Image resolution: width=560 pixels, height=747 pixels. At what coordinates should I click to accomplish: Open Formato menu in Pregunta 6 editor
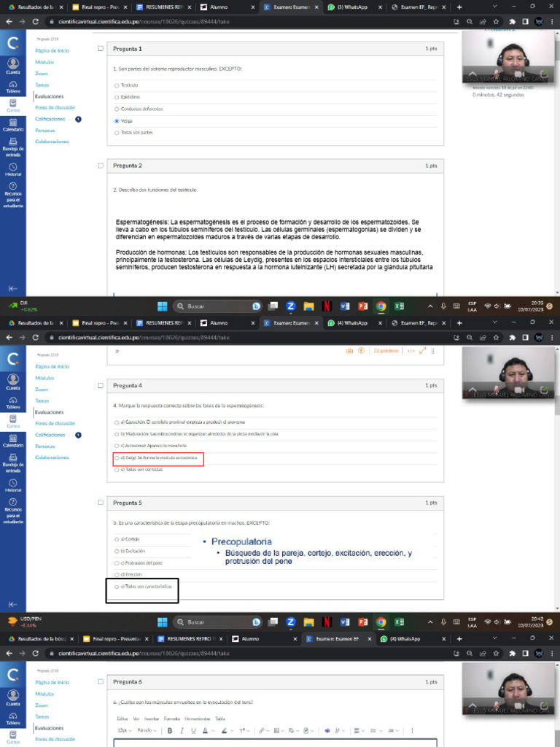coord(171,719)
